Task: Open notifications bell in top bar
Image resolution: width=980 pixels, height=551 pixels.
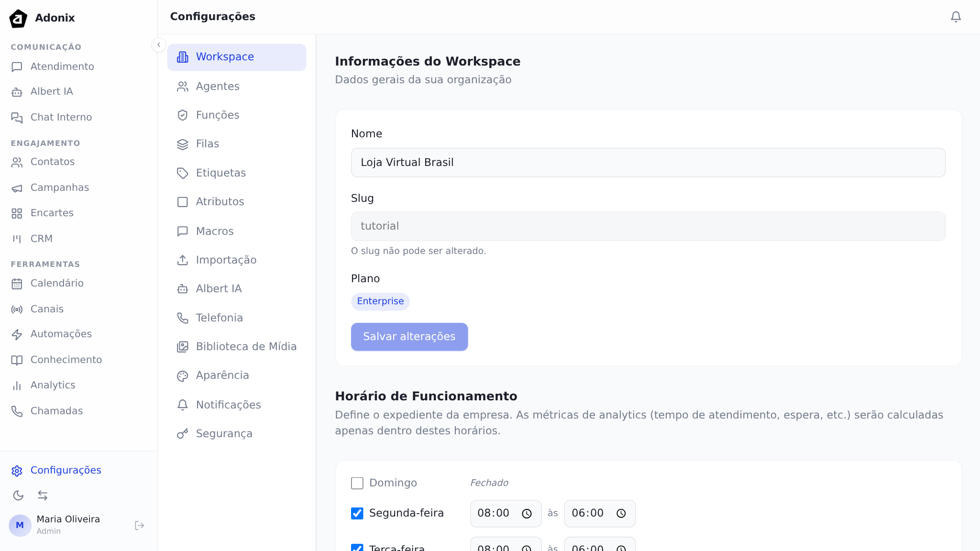Action: tap(956, 16)
